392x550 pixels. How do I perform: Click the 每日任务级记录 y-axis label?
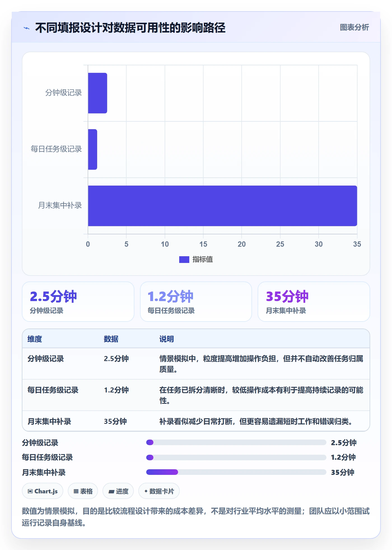[56, 149]
